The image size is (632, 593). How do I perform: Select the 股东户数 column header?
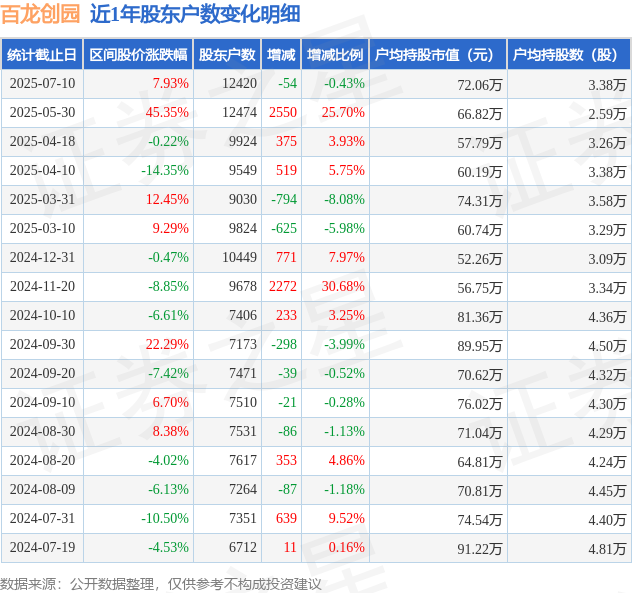point(227,54)
